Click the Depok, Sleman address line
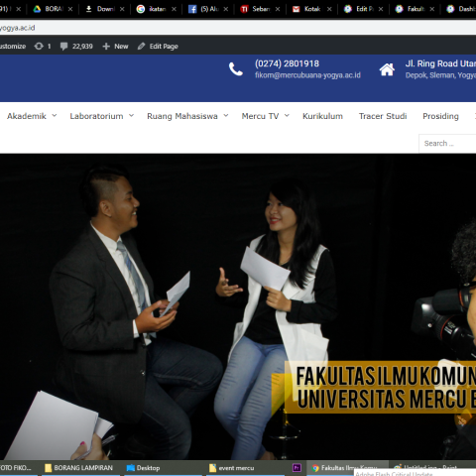This screenshot has height=476, width=476. pyautogui.click(x=440, y=75)
